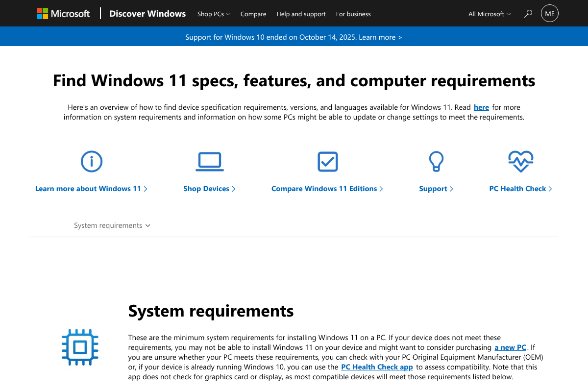Expand the Shop PCs menu
Screen dimensions: 588x392
click(214, 14)
